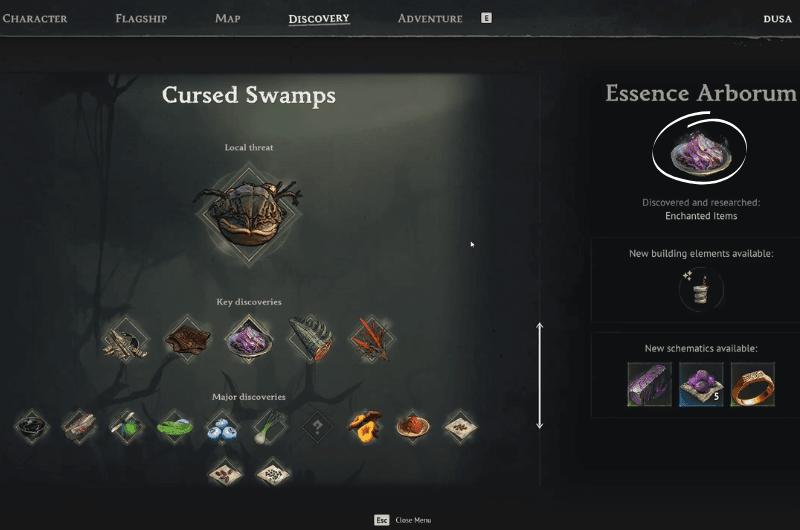
Task: Select the brown hide key discovery icon
Action: pos(187,339)
